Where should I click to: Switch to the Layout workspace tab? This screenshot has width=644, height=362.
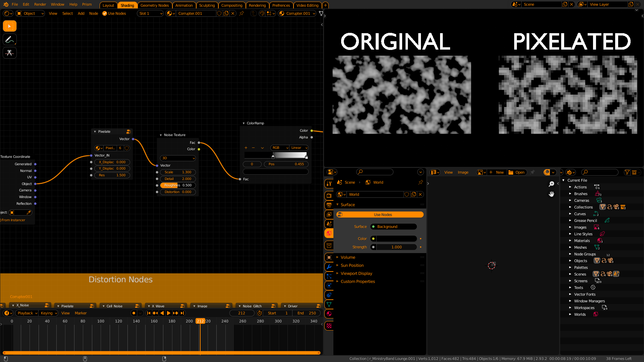[x=108, y=5]
